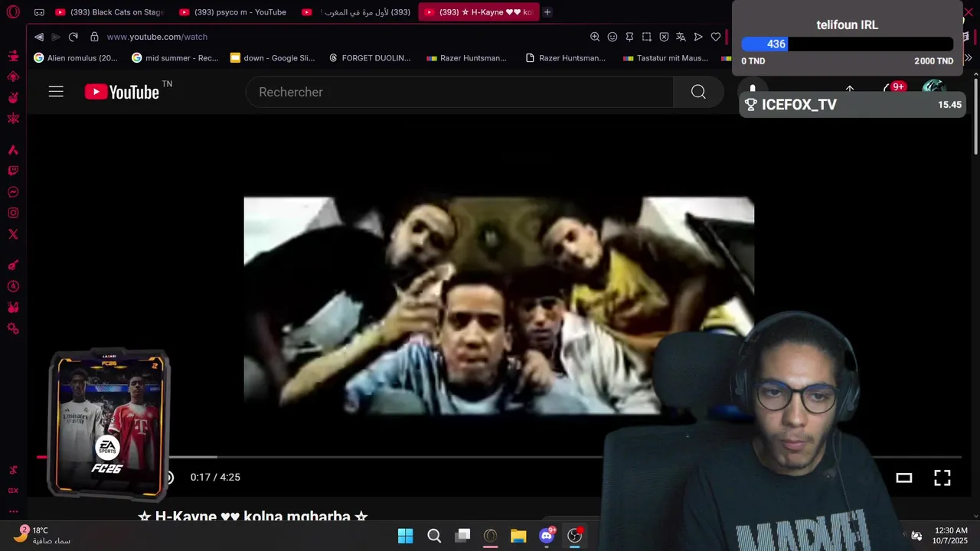Click the video frame to pause playback
Screen dimensions: 980x551
point(498,305)
